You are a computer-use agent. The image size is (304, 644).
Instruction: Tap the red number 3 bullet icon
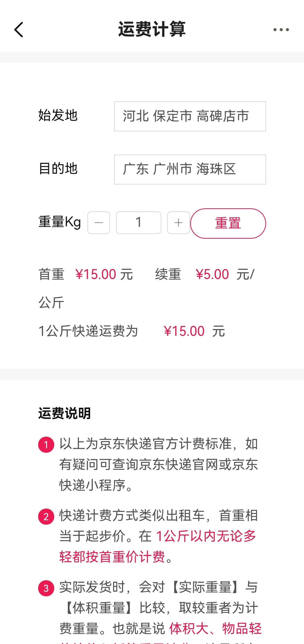(46, 588)
